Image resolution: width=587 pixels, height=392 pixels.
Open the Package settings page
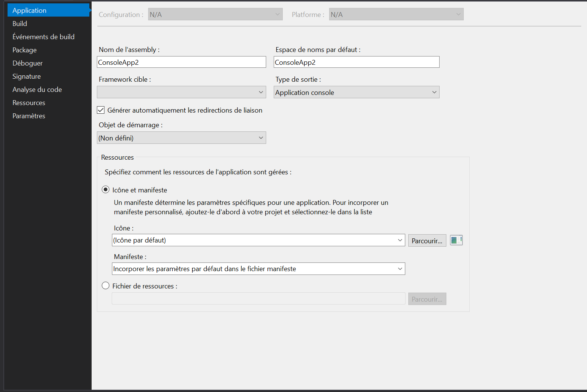pos(24,50)
